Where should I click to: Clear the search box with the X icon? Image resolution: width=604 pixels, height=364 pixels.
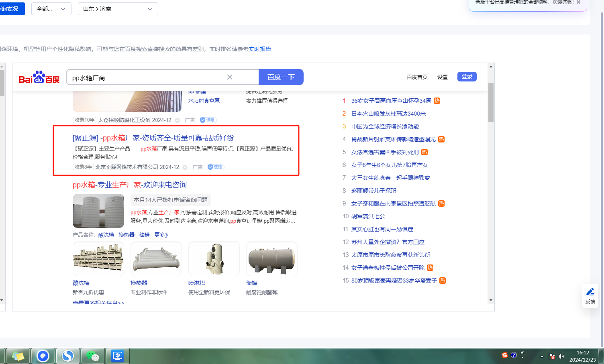230,77
